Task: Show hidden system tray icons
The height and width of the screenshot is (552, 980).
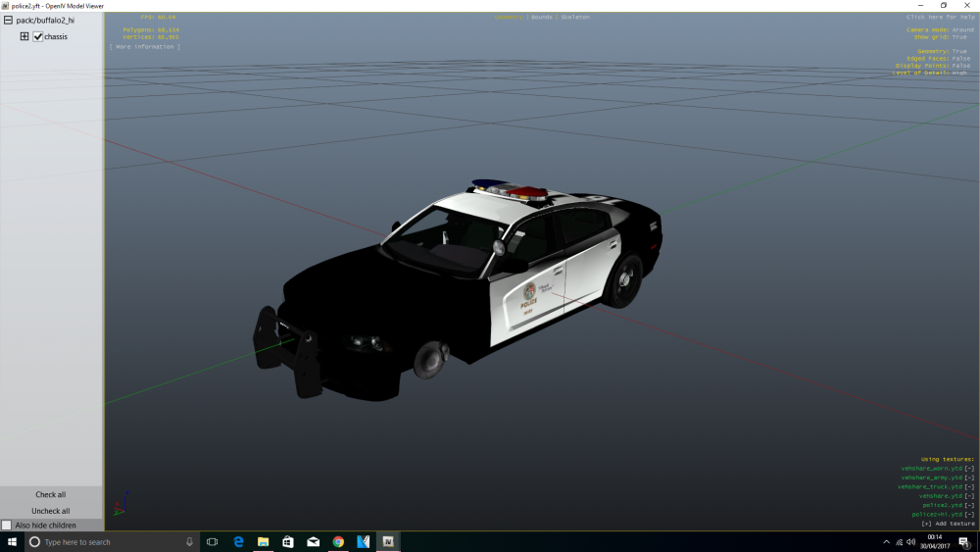Action: (886, 542)
